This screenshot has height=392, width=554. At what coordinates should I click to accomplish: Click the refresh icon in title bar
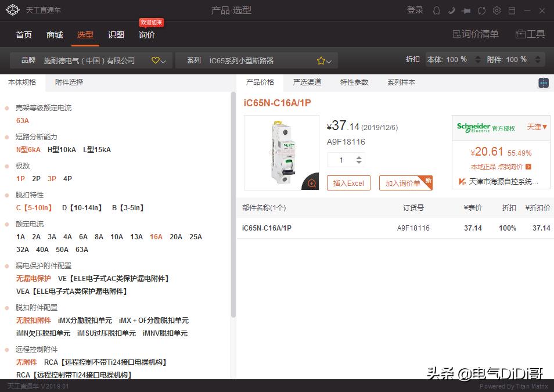tap(481, 10)
